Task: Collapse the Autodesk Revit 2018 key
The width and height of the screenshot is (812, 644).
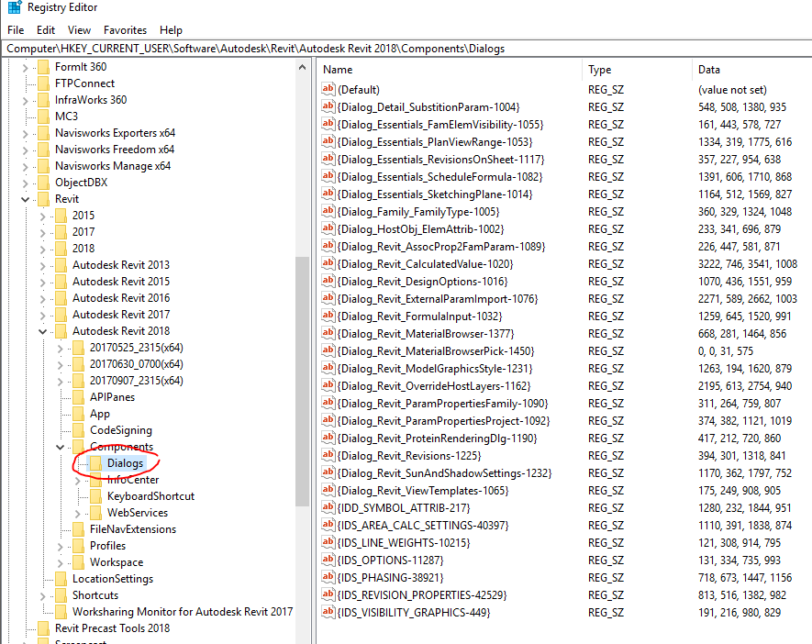Action: tap(42, 331)
